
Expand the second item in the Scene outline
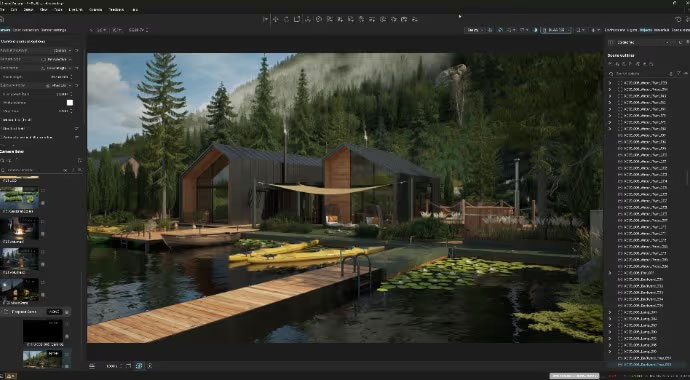point(610,89)
